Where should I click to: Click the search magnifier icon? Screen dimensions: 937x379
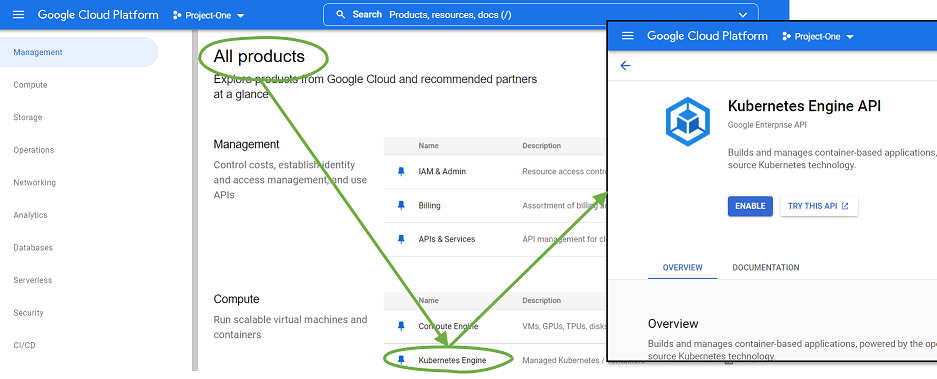pyautogui.click(x=341, y=14)
